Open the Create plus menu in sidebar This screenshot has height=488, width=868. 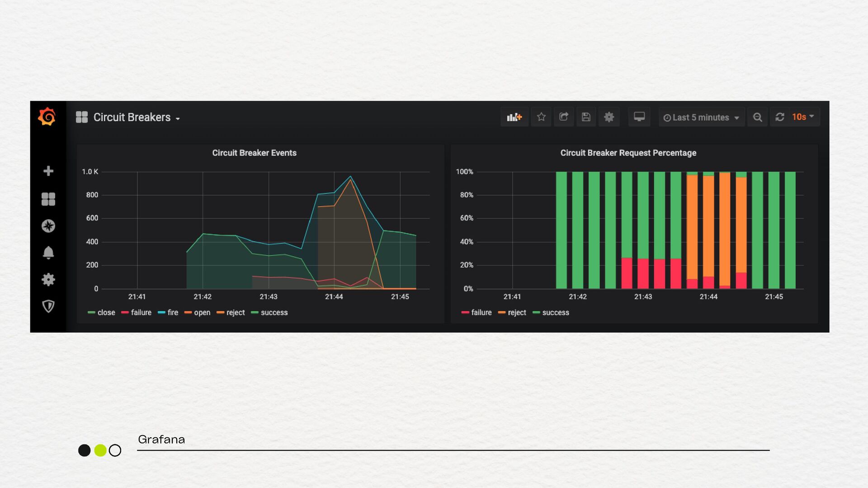tap(48, 171)
